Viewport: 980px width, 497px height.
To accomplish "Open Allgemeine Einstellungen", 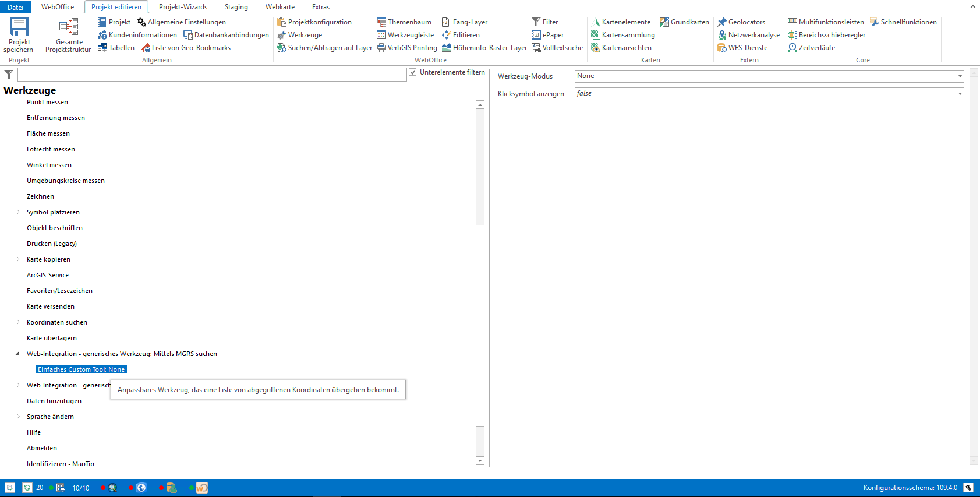I will (182, 22).
